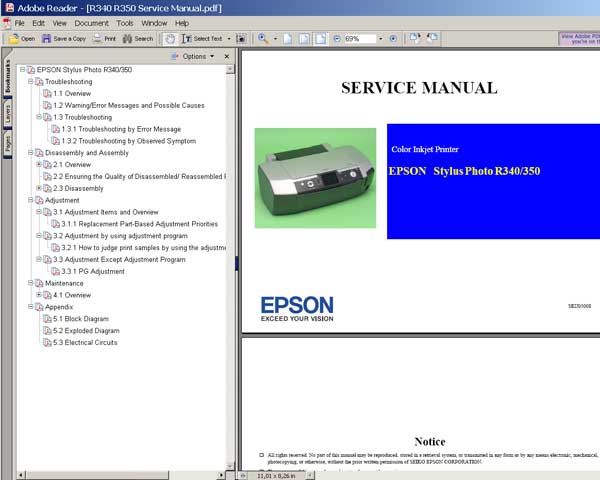Screen dimensions: 600x480
Task: Open the Help menu
Action: (182, 23)
